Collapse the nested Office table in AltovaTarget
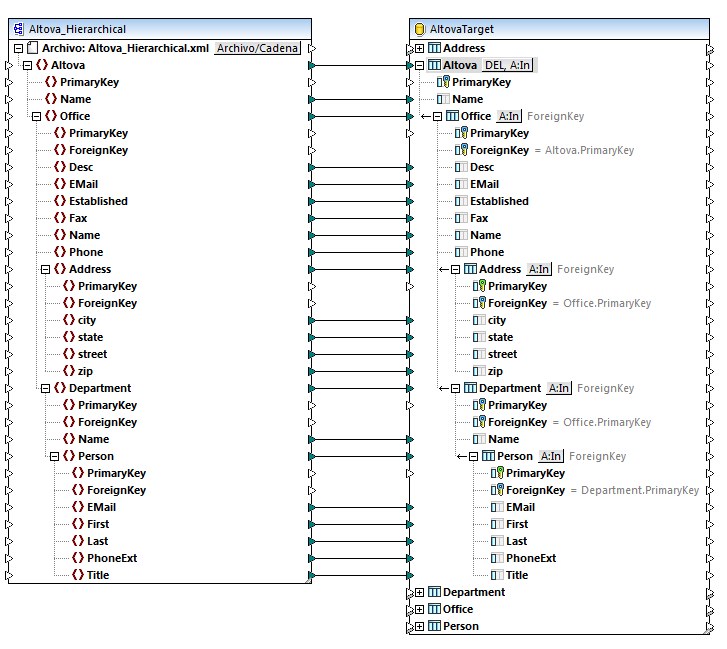Screen dimensions: 727x649 pos(438,116)
